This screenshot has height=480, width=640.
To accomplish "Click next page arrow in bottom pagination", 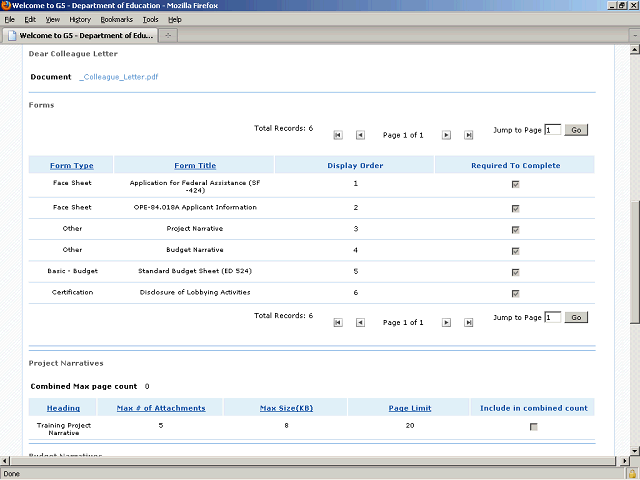I will click(446, 323).
